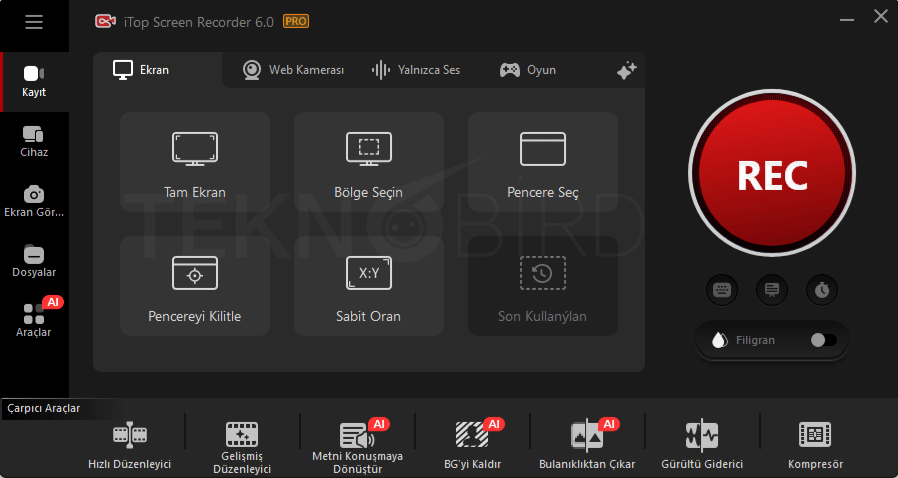Click the Filigran water drop icon
Screen dimensions: 898x478
pos(719,340)
